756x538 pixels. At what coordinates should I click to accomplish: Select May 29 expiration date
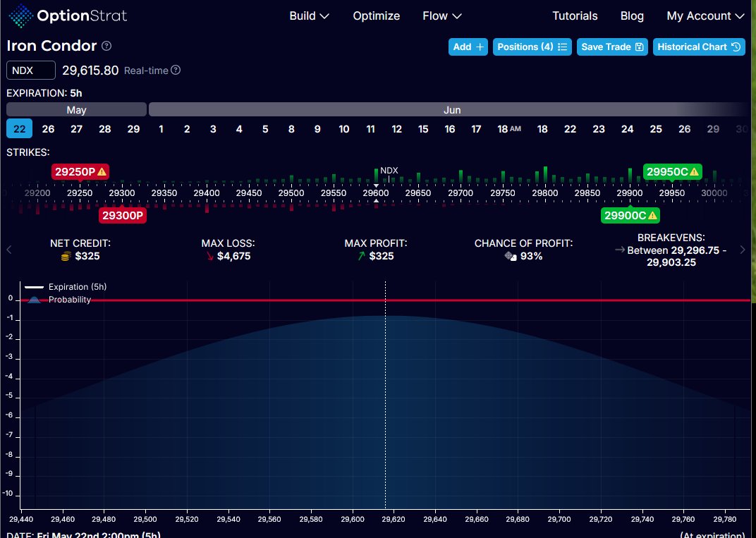(x=133, y=129)
